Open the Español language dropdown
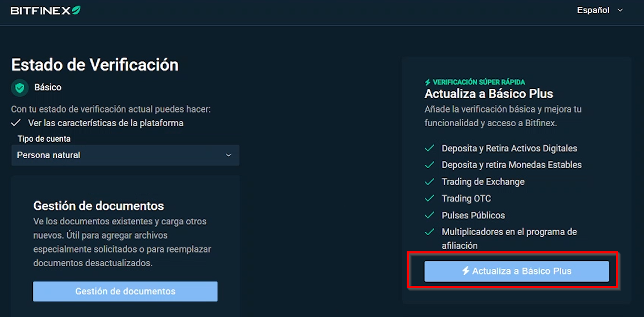 click(600, 10)
